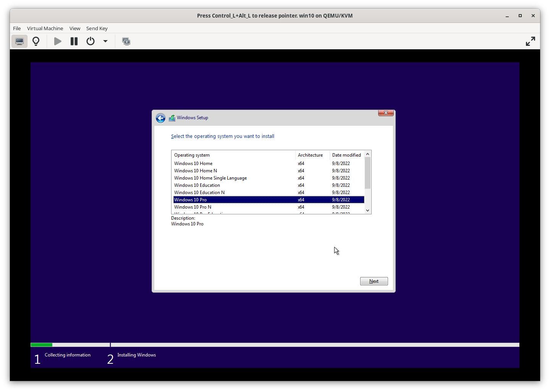Maximize the win10 QEMU/KVM window
This screenshot has height=392, width=550.
pos(520,16)
